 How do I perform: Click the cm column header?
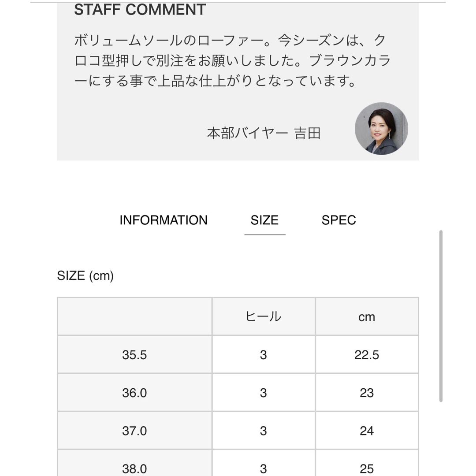(x=367, y=317)
